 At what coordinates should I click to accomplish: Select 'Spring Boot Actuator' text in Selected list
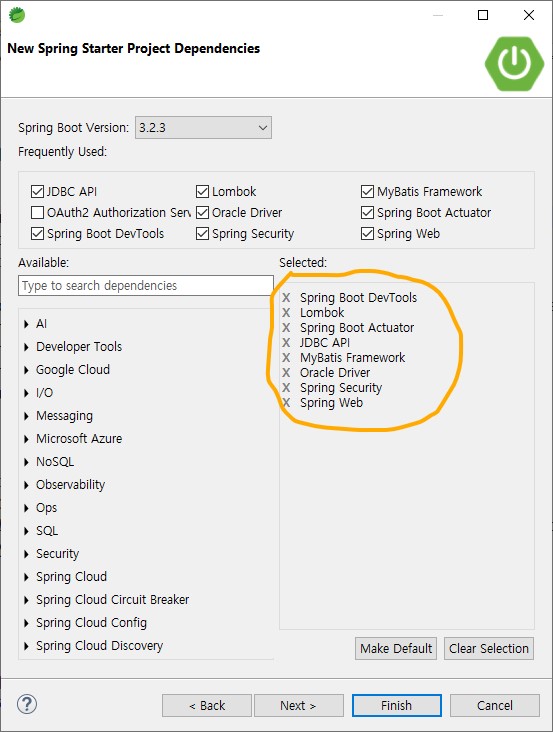357,328
